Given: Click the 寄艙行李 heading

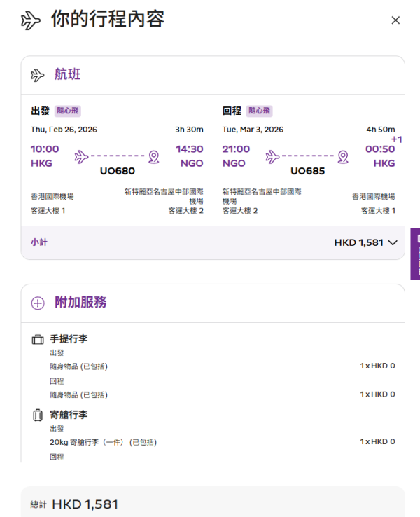Looking at the screenshot, I should pyautogui.click(x=69, y=415).
